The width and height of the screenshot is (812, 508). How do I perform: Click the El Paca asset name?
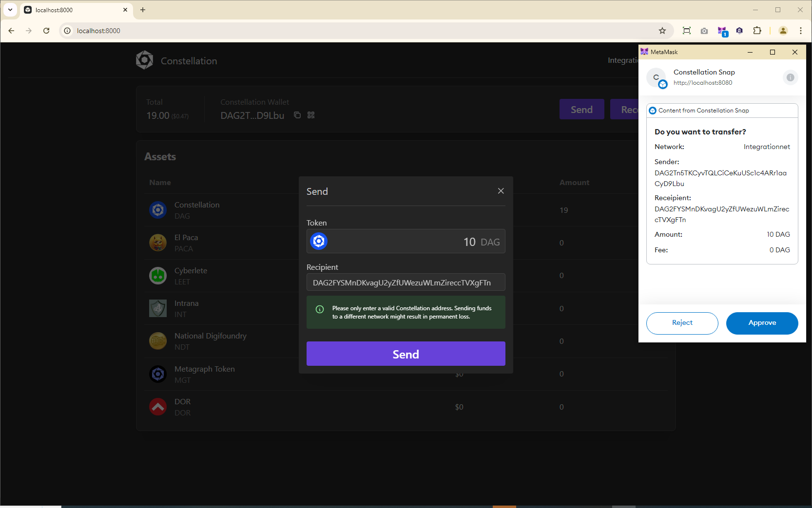tap(186, 238)
